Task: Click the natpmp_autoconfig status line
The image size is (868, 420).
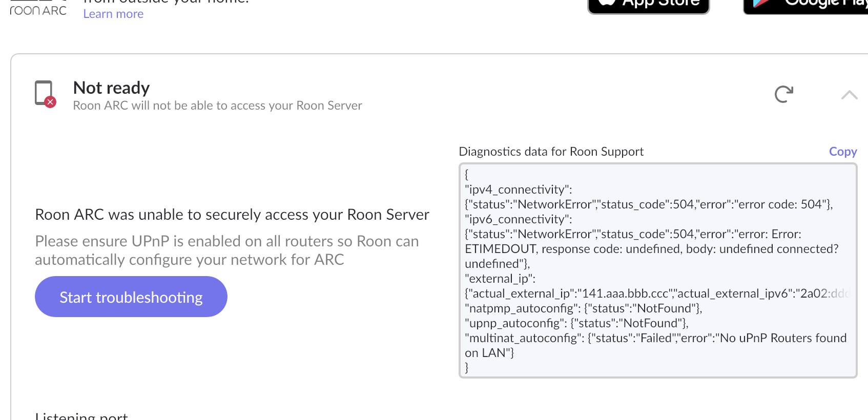Action: pyautogui.click(x=583, y=308)
